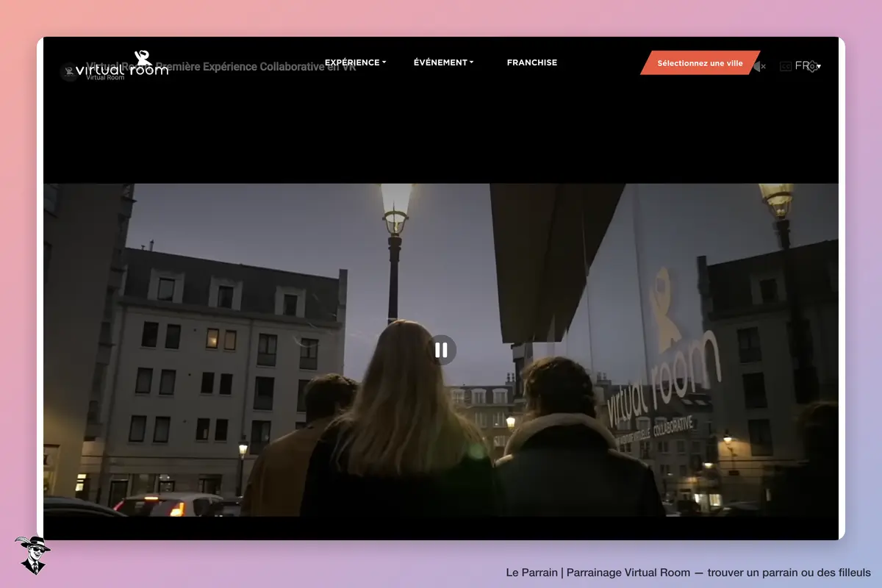Open the video title 'Première Expérience Collaborative en VR'

click(x=220, y=67)
